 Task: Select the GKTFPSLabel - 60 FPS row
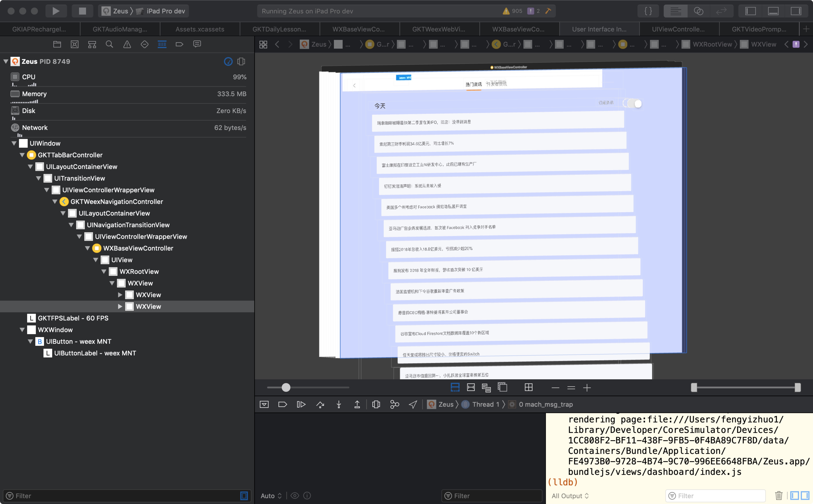(x=73, y=318)
